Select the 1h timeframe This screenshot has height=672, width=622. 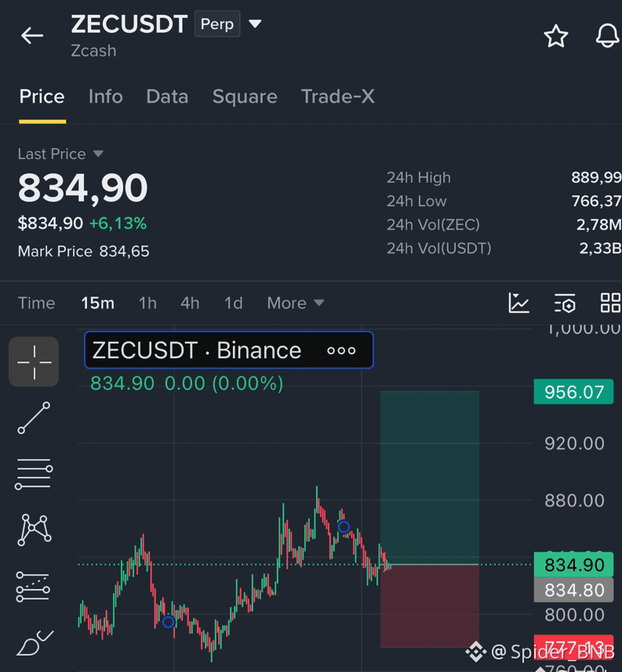(x=147, y=303)
